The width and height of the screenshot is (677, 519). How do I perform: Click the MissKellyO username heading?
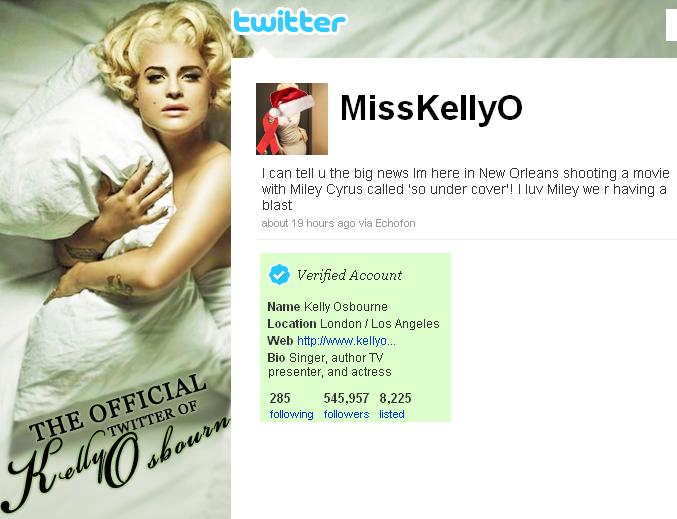[431, 108]
